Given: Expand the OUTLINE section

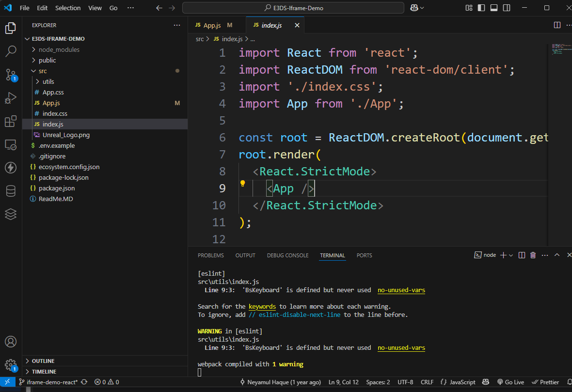Looking at the screenshot, I should click(x=43, y=361).
